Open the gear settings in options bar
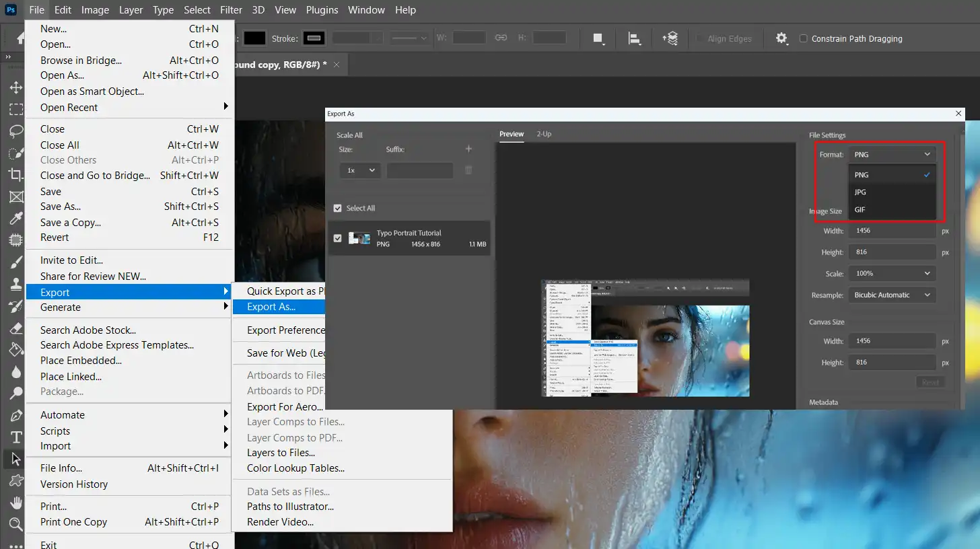The image size is (980, 549). pos(781,38)
